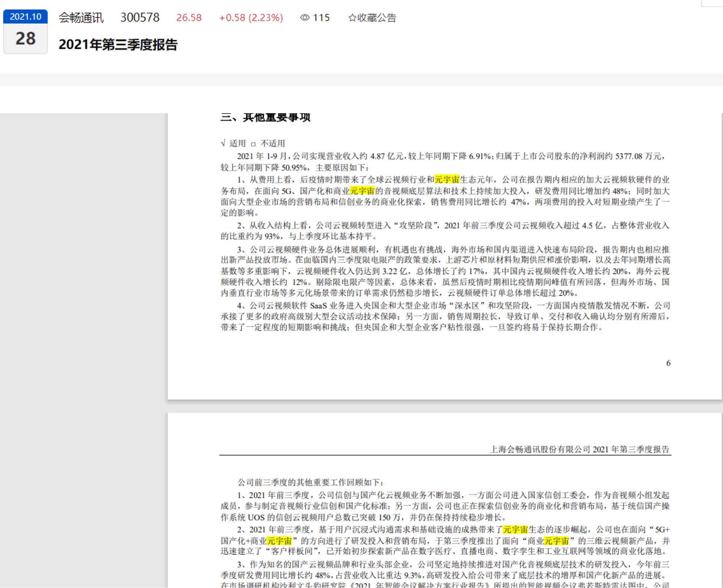
Task: Click text SaaS in paragraph 4
Action: point(318,306)
